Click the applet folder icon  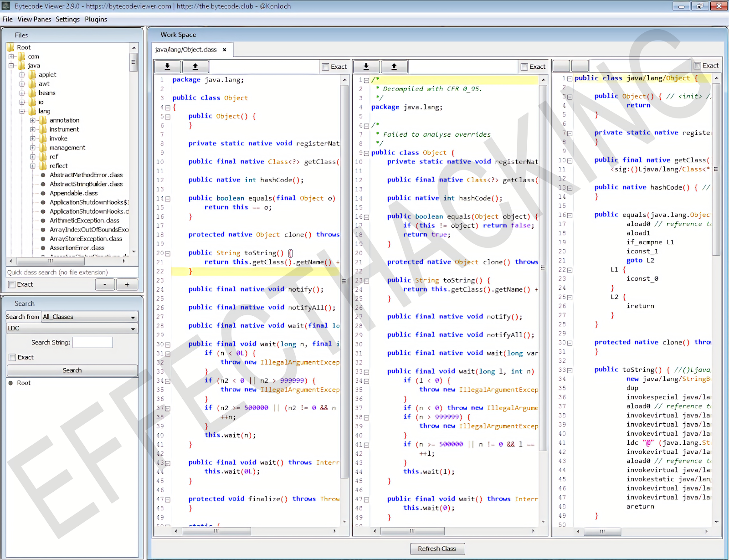click(32, 75)
